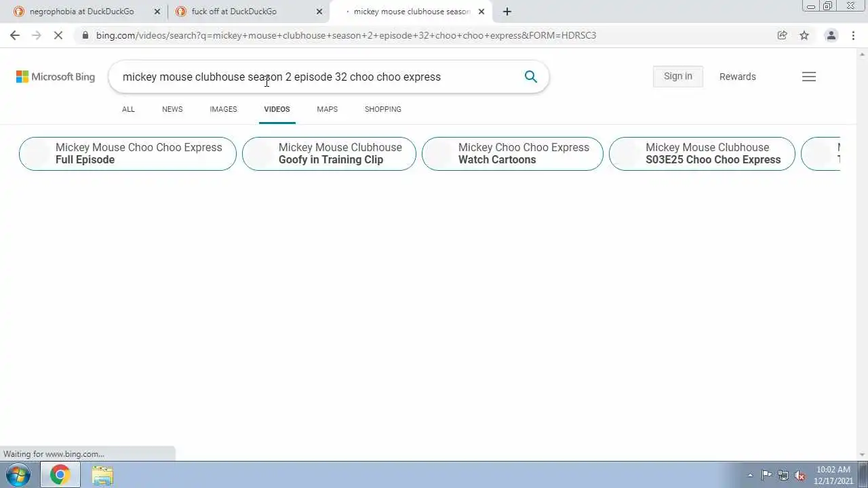Image resolution: width=868 pixels, height=488 pixels.
Task: Open the taskbar clock and date
Action: pos(833,475)
